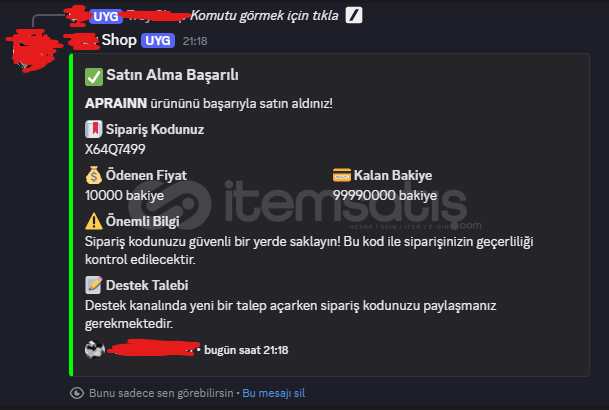Image resolution: width=609 pixels, height=410 pixels.
Task: Click the credit card emoji beside Kalan Bakiye
Action: (x=342, y=175)
